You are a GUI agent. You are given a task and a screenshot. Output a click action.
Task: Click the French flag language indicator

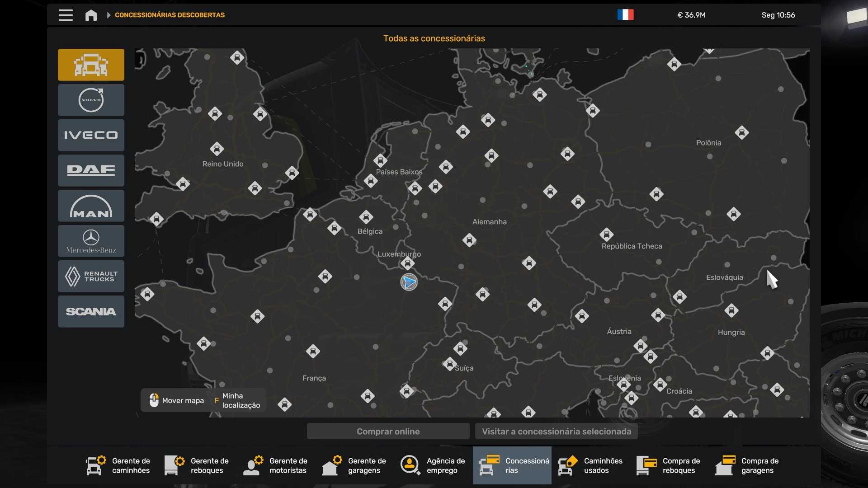tap(625, 15)
